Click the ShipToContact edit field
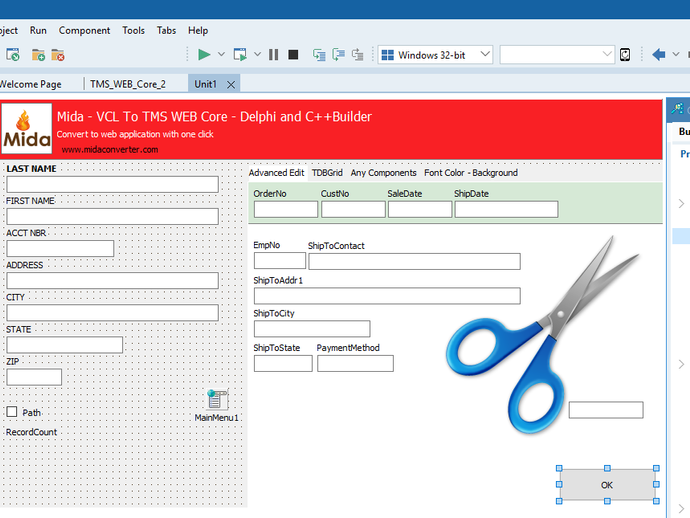This screenshot has height=518, width=690. (415, 261)
